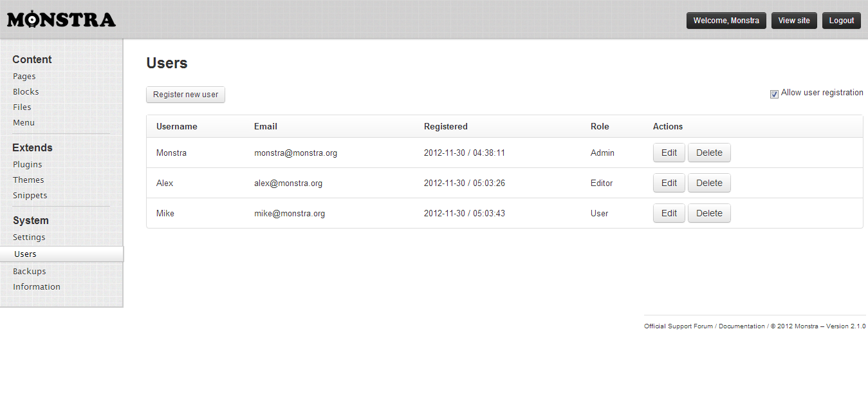Open Pages in the Content section
This screenshot has width=868, height=403.
click(24, 76)
